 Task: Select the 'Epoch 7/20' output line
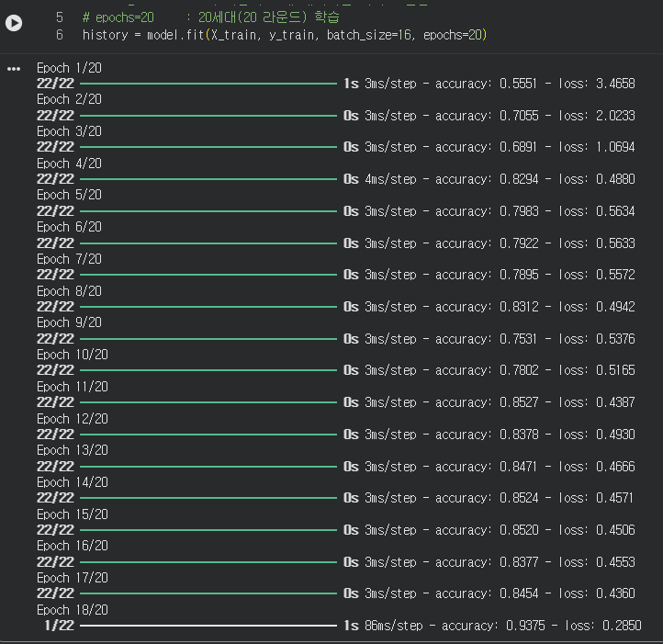[69, 259]
